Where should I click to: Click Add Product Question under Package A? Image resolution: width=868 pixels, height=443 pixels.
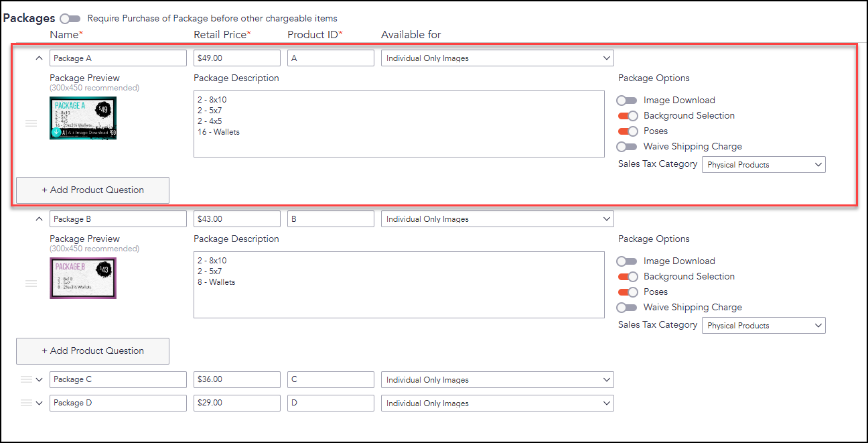92,190
